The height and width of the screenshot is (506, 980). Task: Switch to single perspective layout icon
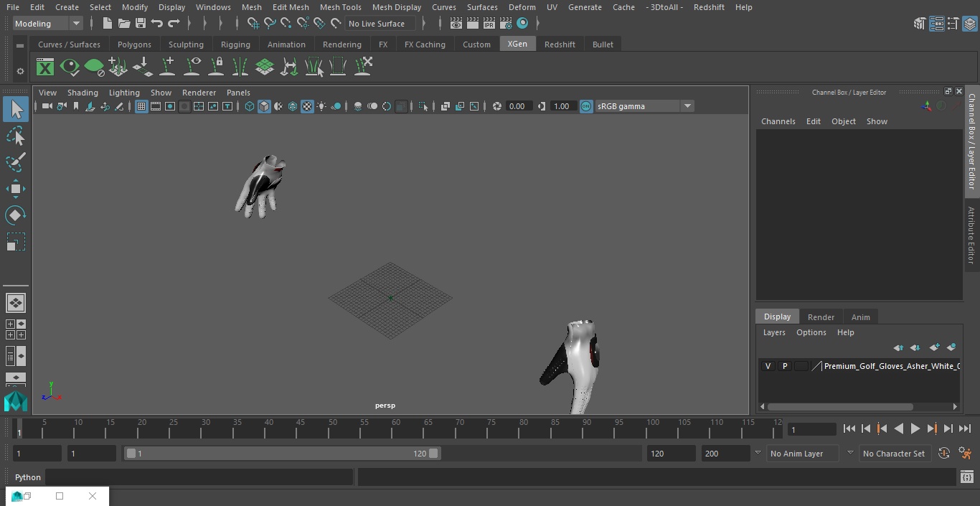16,303
